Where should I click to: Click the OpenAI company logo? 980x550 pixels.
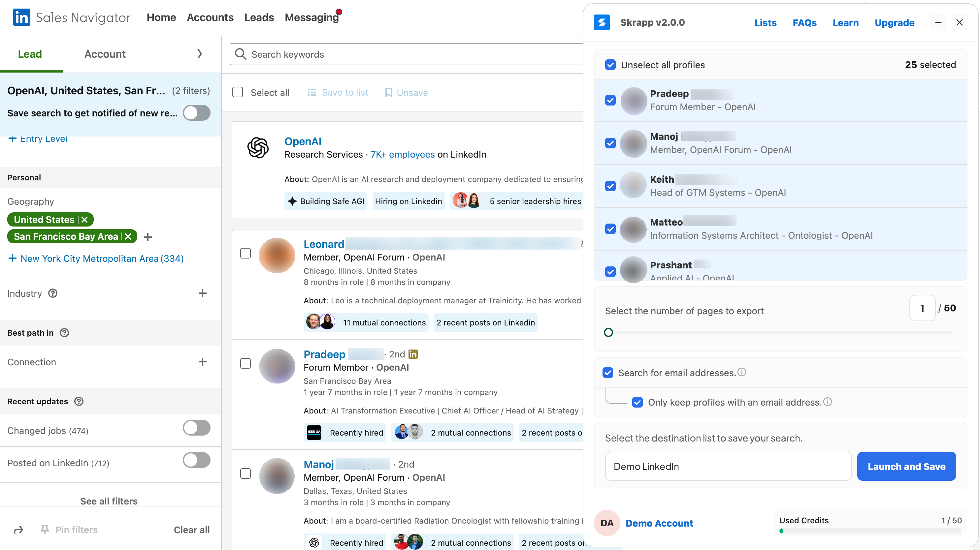[x=258, y=147]
